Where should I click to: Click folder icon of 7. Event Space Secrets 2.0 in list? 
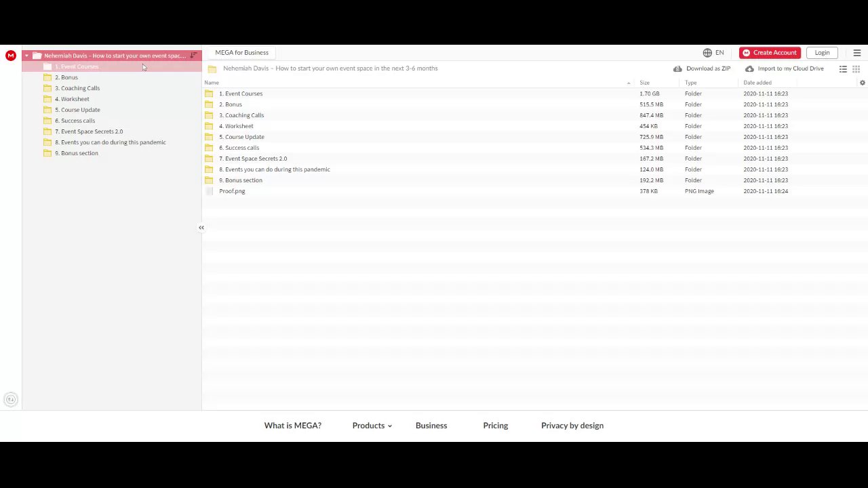pyautogui.click(x=209, y=159)
